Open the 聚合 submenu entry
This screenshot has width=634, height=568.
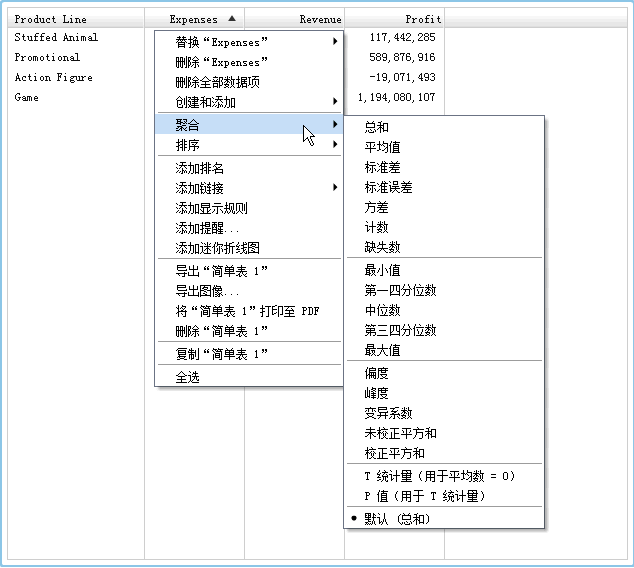click(249, 125)
